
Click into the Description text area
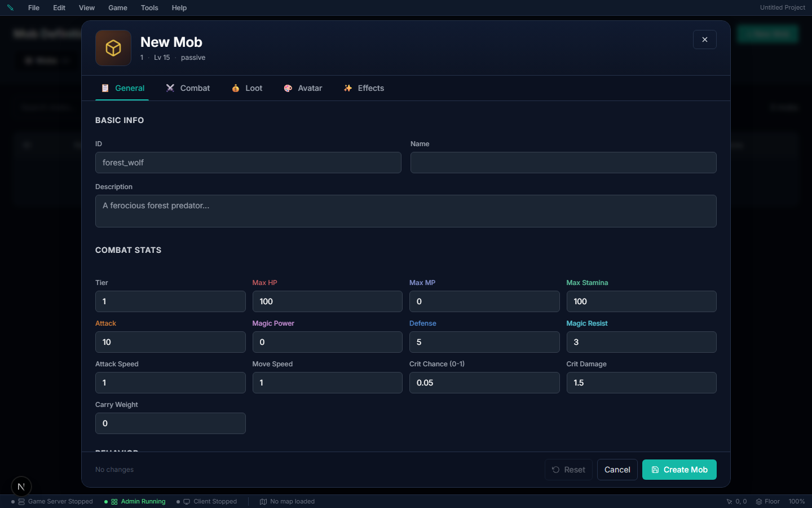(x=406, y=211)
